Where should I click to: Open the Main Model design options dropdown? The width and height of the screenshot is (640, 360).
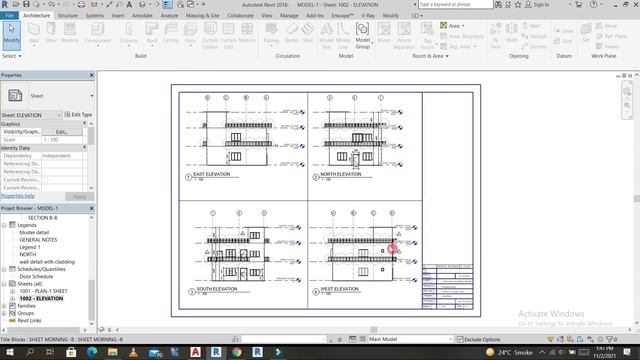(450, 339)
